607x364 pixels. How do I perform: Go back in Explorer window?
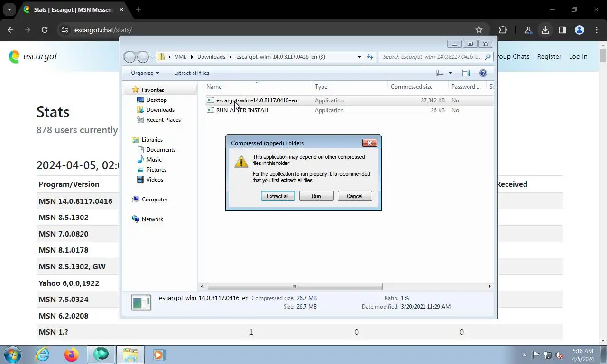pos(129,57)
